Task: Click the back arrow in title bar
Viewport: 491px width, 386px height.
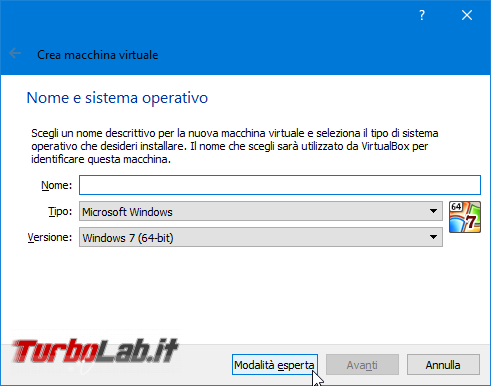Action: [x=15, y=53]
